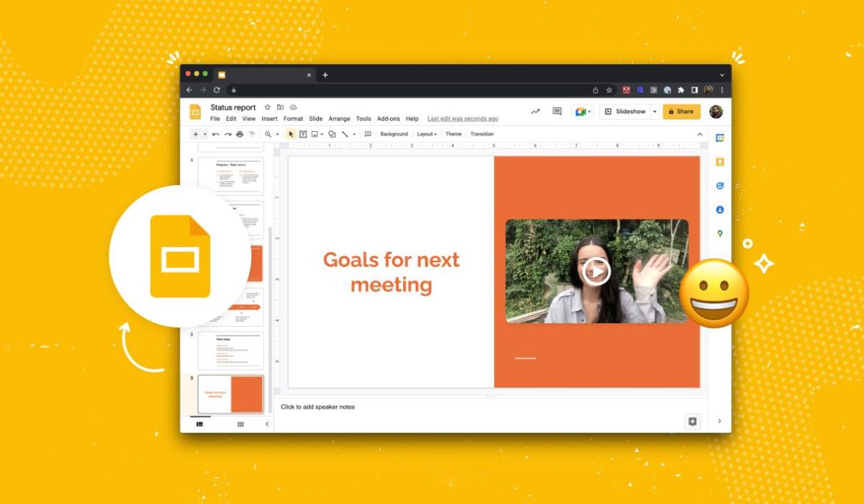Open the 'Last edit was seconds ago' link

coord(462,119)
